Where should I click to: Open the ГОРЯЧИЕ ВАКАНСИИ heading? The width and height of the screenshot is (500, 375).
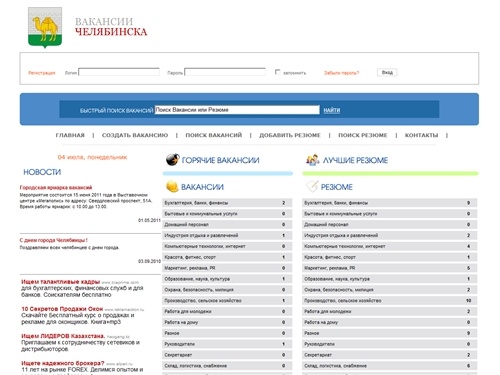(220, 160)
